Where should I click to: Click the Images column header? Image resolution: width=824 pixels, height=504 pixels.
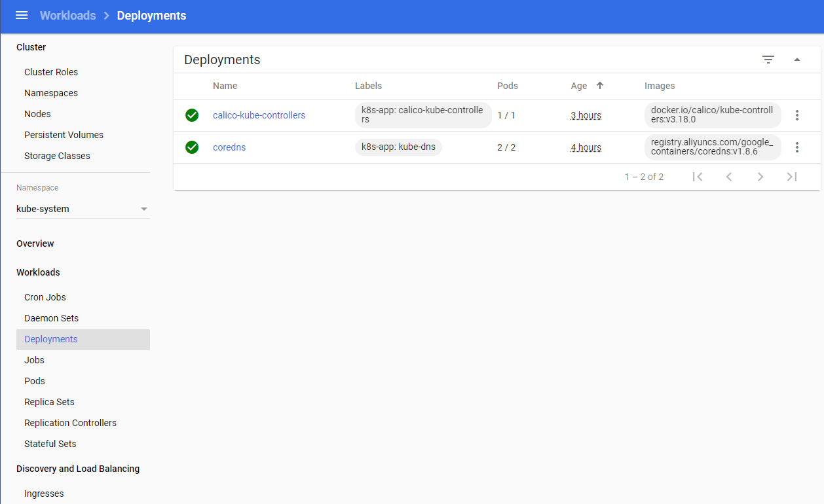tap(660, 86)
